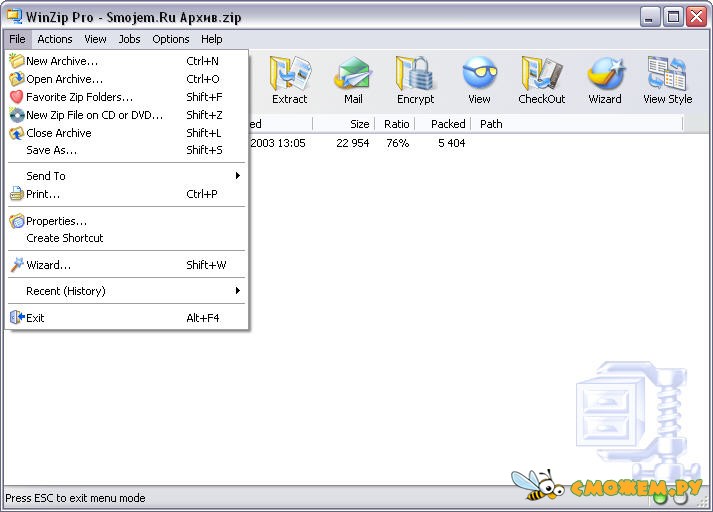Click the Extract toolbar icon
The width and height of the screenshot is (713, 512).
[x=290, y=73]
